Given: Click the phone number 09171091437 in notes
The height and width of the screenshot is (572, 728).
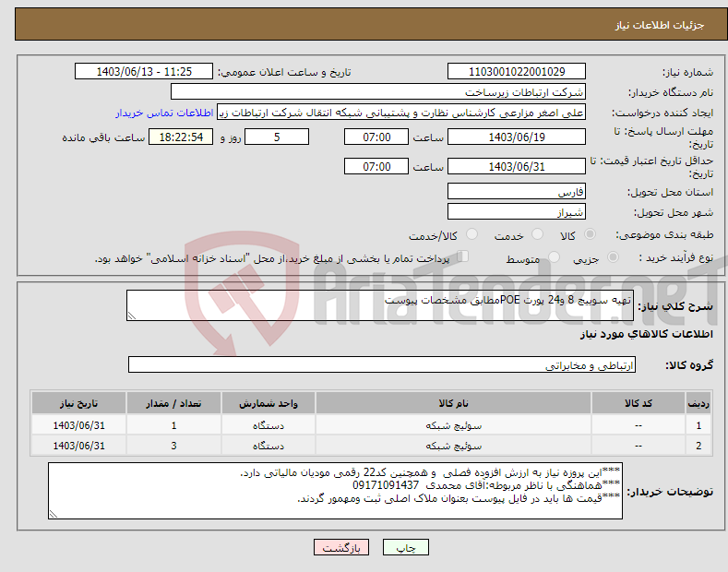Looking at the screenshot, I should 386,485.
